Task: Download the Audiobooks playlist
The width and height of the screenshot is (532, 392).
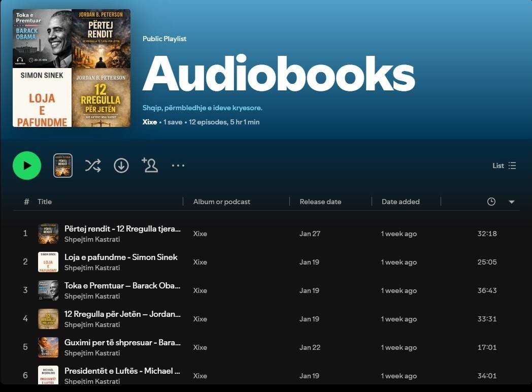Action: tap(121, 166)
